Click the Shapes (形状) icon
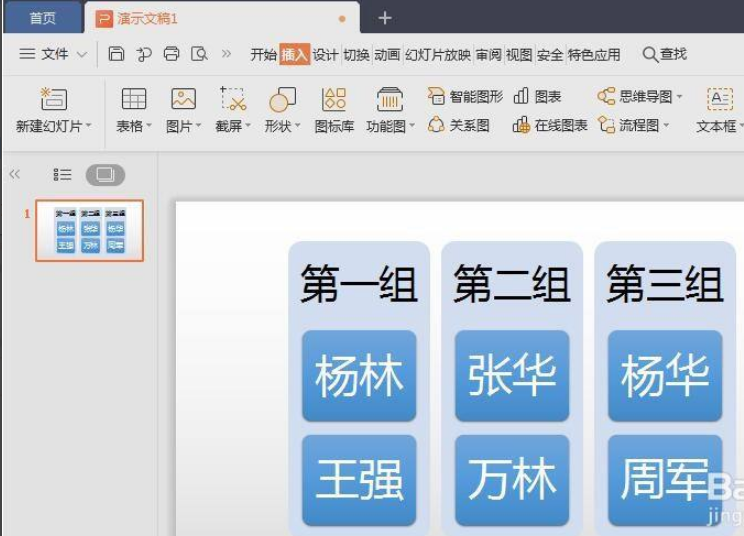The height and width of the screenshot is (536, 744). [x=282, y=99]
